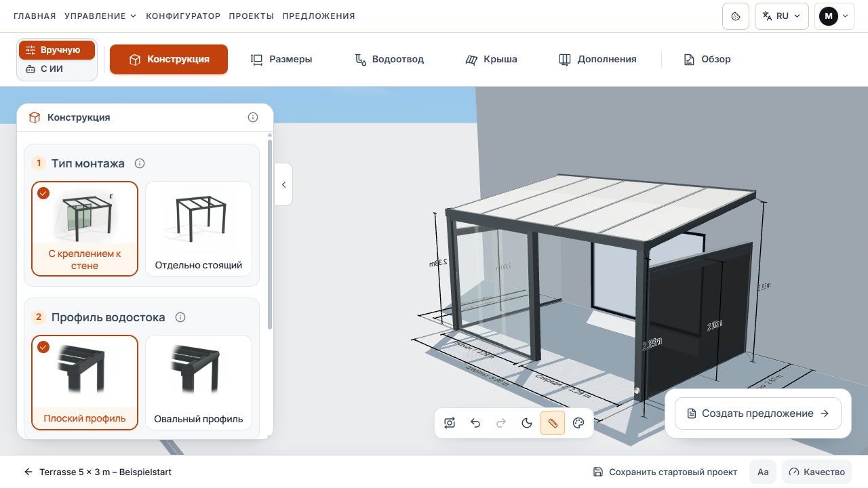The height and width of the screenshot is (488, 868).
Task: Select С креплением к стене option
Action: pos(85,228)
